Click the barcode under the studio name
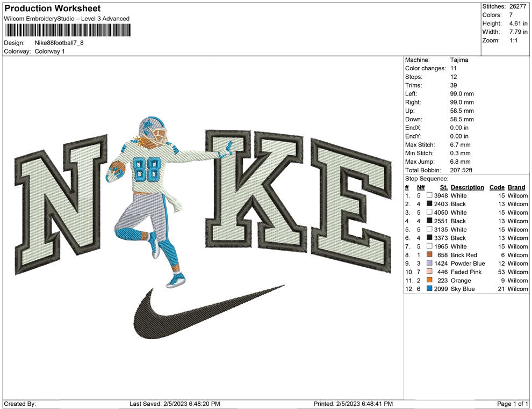 (x=68, y=31)
